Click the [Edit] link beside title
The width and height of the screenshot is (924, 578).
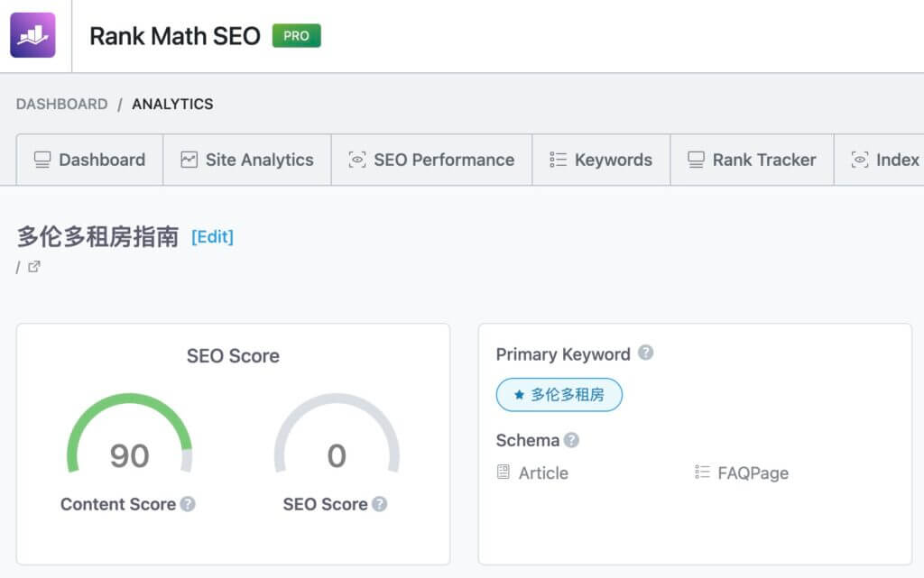pyautogui.click(x=212, y=236)
